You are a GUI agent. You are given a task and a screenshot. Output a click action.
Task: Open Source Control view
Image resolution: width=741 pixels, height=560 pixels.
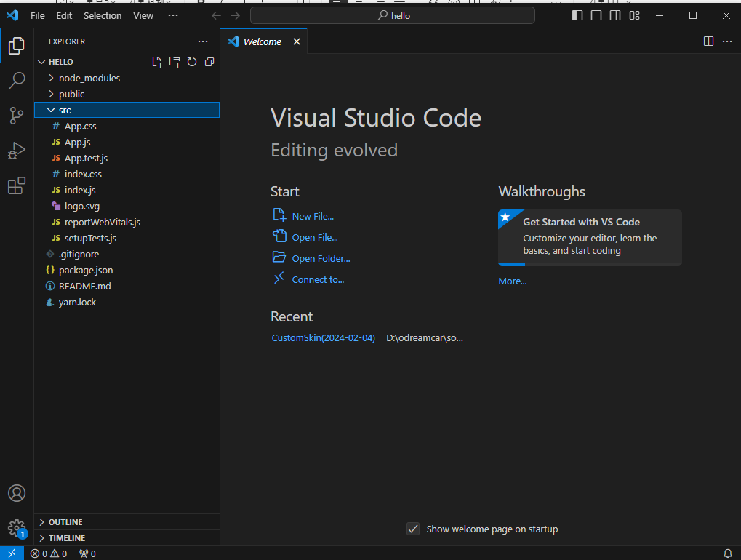point(17,116)
